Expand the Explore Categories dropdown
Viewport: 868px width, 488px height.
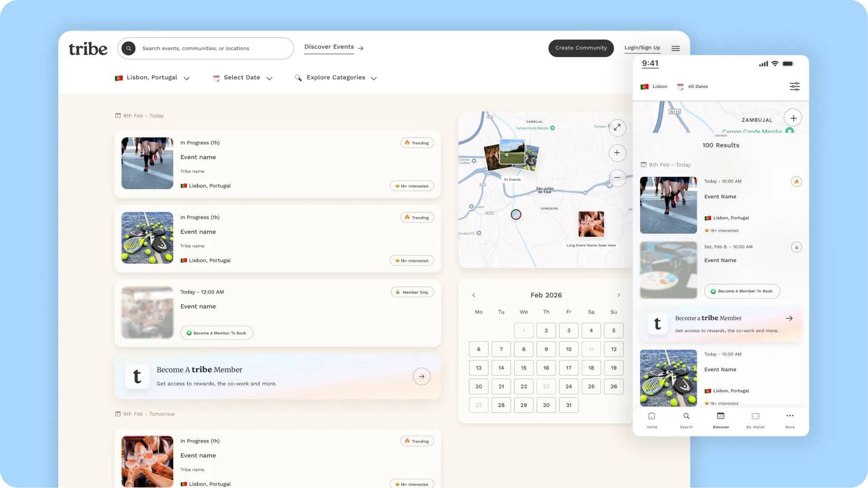pos(336,78)
